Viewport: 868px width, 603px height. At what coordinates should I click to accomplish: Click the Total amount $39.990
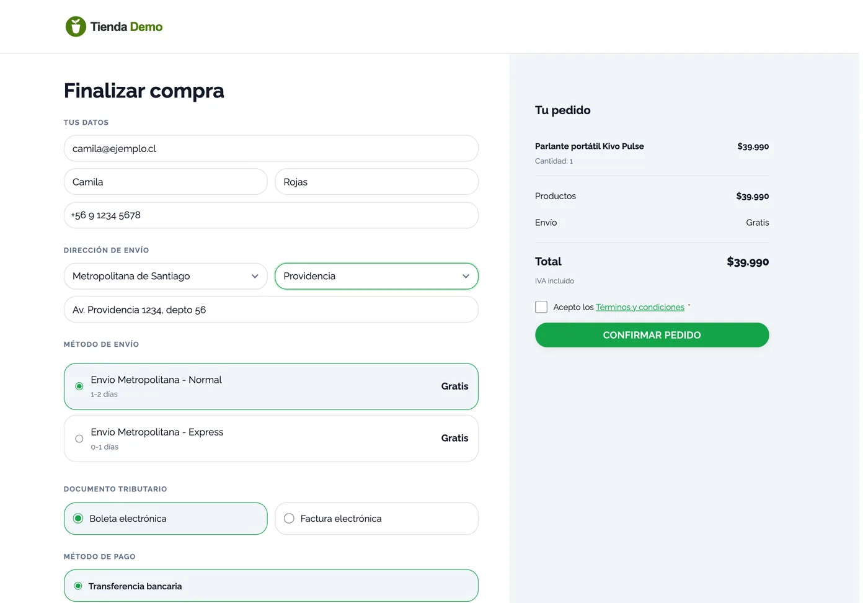tap(748, 262)
